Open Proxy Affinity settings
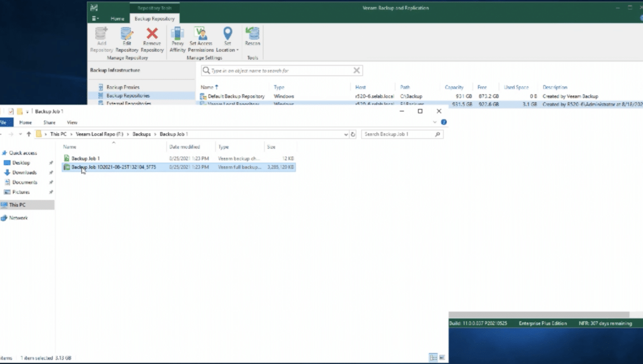Screen dimensions: 643x364 point(178,40)
